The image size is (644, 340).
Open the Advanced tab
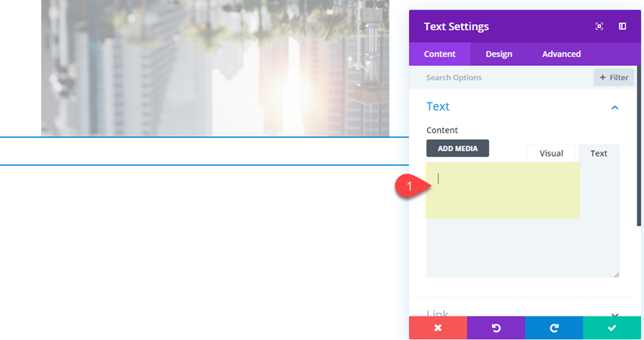(x=561, y=53)
